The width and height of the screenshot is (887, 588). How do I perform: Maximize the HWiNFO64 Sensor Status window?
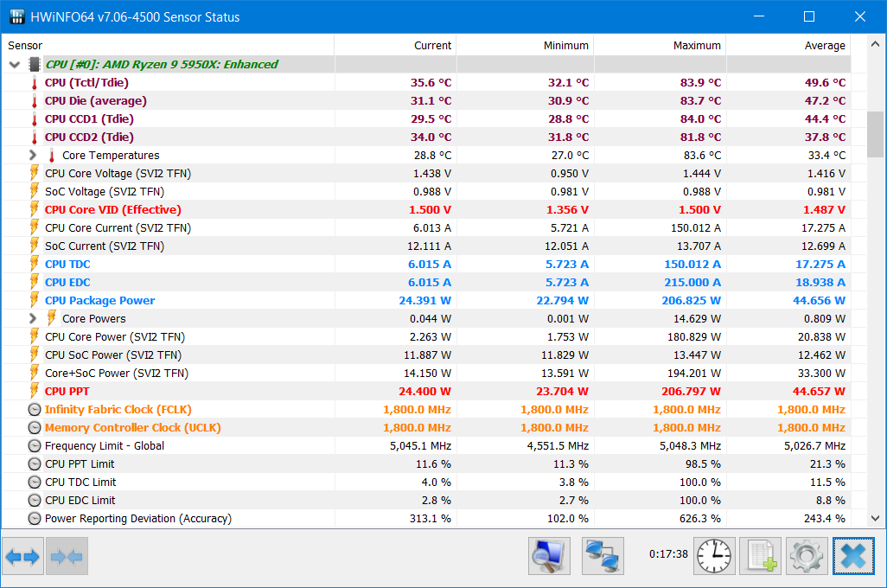point(809,16)
